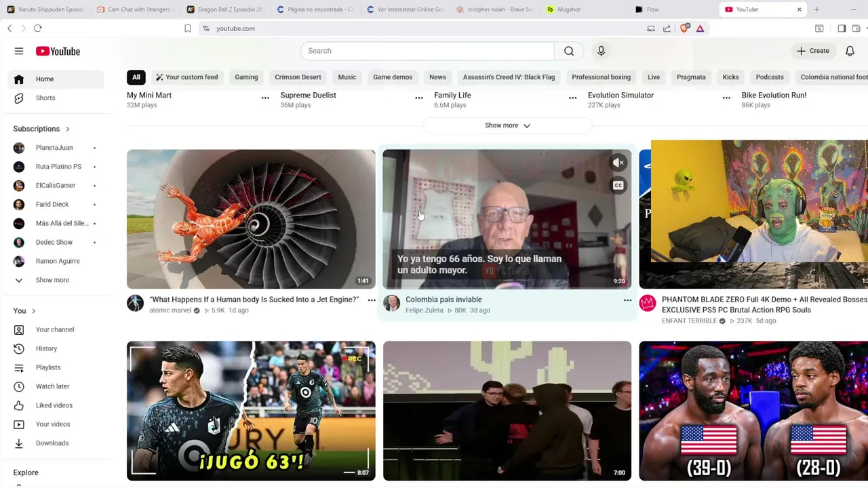This screenshot has height=488, width=868.
Task: Select the Podcasts chip
Action: tap(770, 77)
